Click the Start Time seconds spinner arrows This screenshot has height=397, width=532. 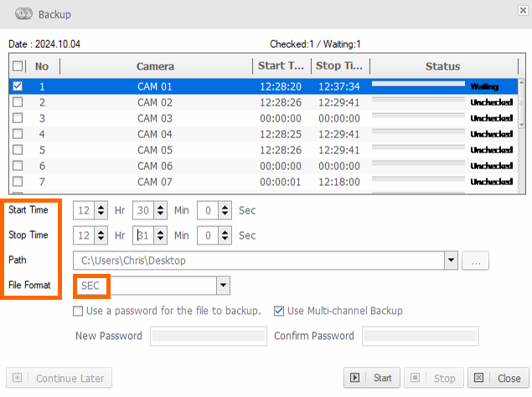(225, 210)
